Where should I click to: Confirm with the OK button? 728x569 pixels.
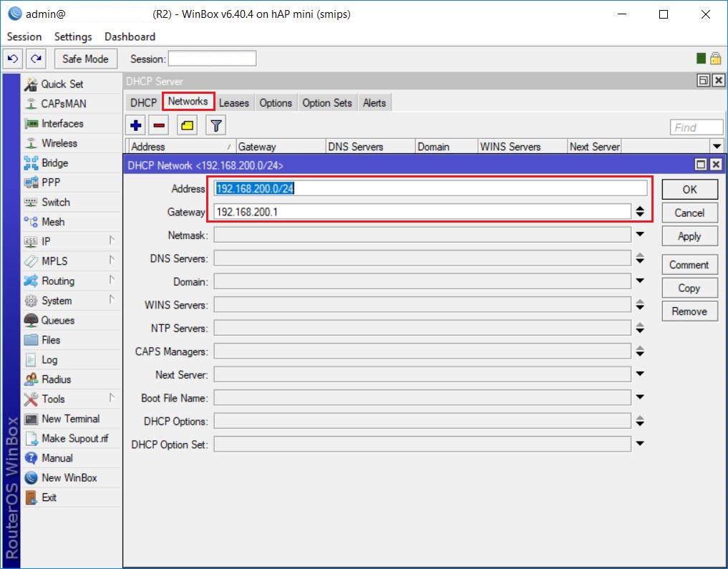pos(689,190)
